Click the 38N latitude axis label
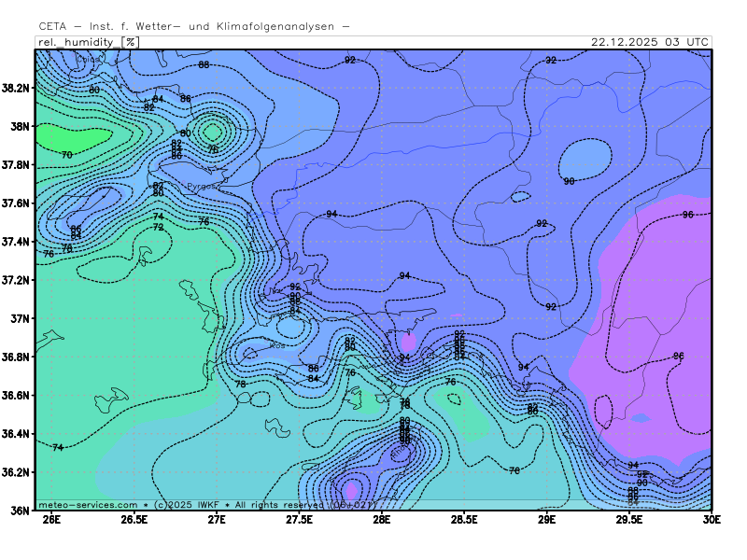The image size is (747, 560). (20, 126)
